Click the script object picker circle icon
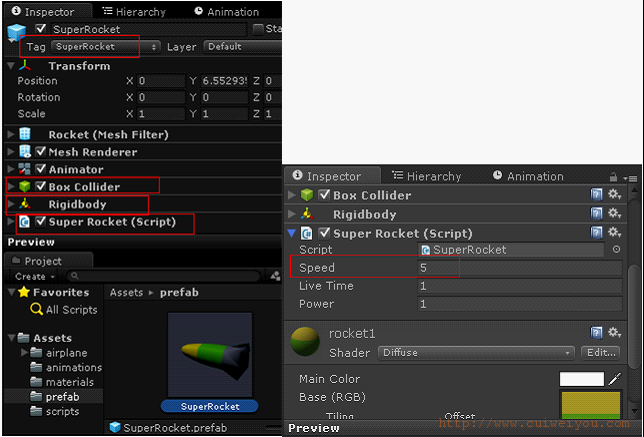The height and width of the screenshot is (437, 644). 616,249
